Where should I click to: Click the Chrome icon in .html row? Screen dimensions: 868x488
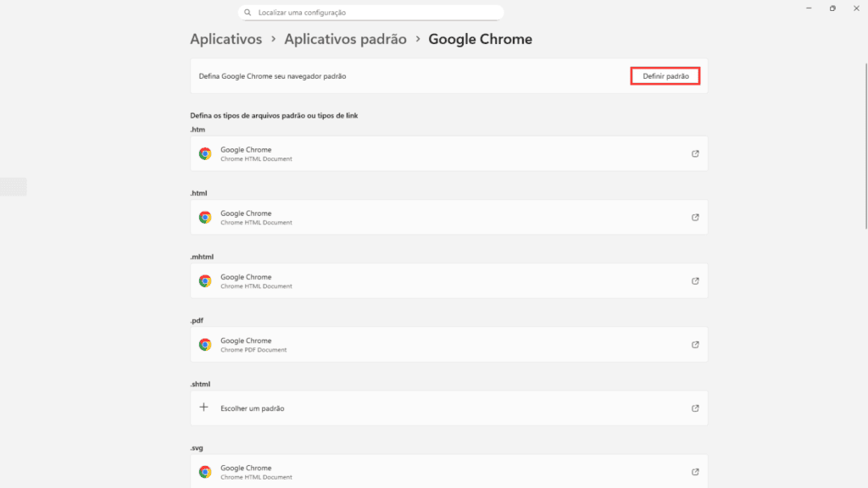click(205, 218)
